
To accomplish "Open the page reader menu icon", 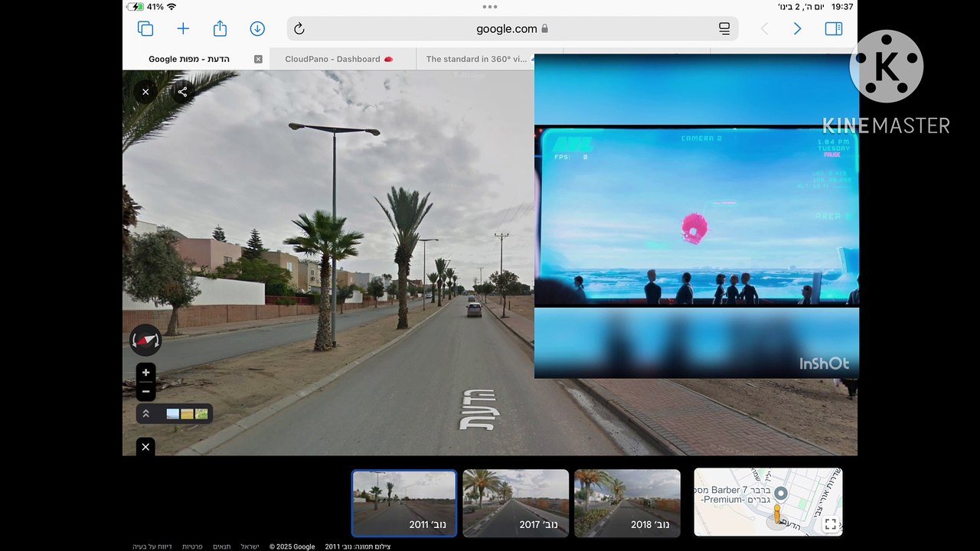I will 724,29.
